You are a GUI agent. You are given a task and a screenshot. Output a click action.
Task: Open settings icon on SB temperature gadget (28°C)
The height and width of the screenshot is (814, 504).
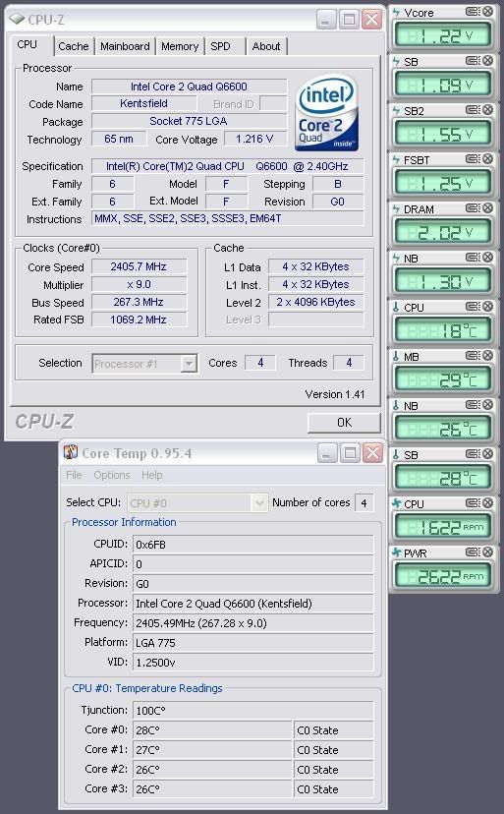(x=473, y=454)
